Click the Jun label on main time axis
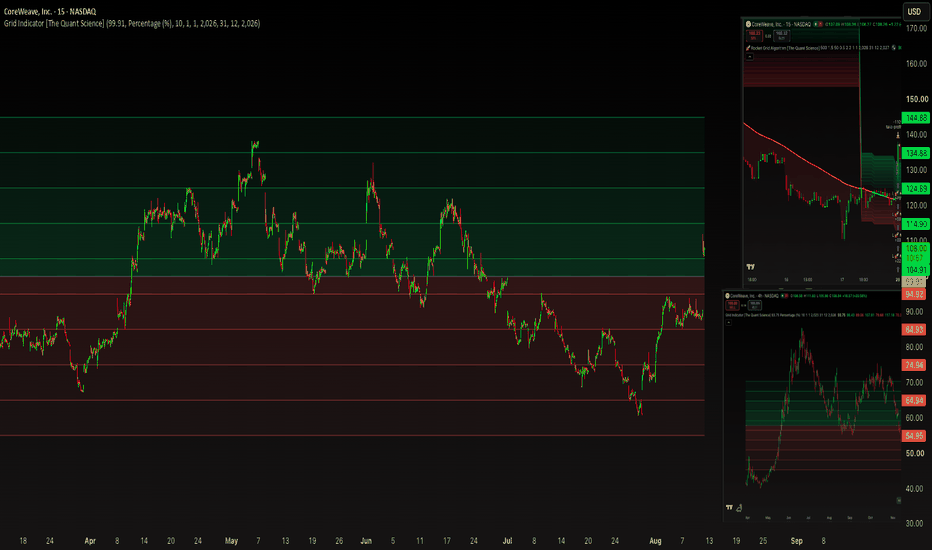The height and width of the screenshot is (550, 932). coord(366,541)
